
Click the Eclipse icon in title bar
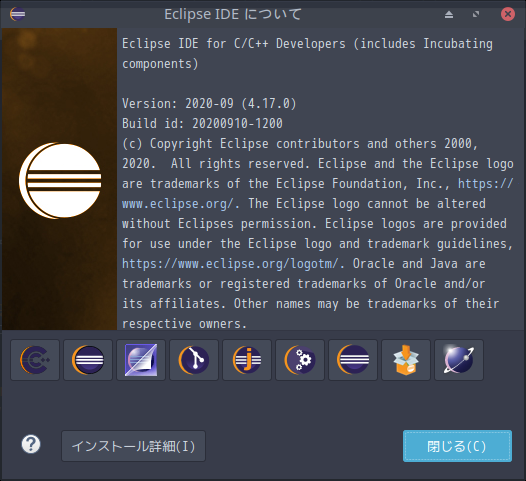pyautogui.click(x=17, y=14)
